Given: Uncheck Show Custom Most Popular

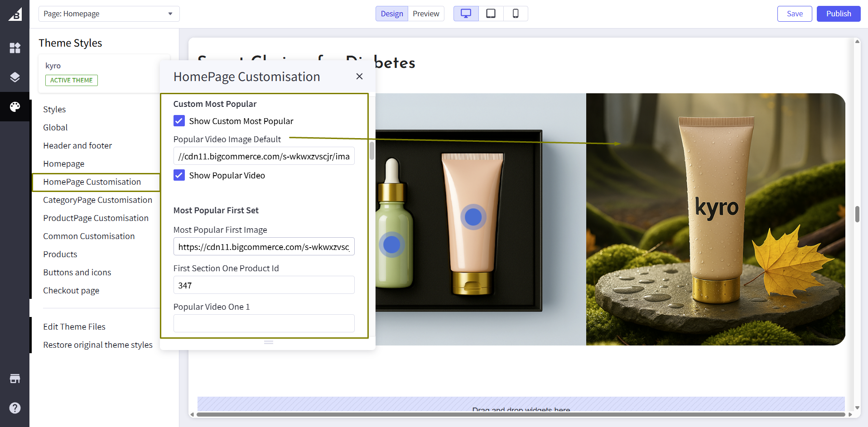Looking at the screenshot, I should coord(179,121).
